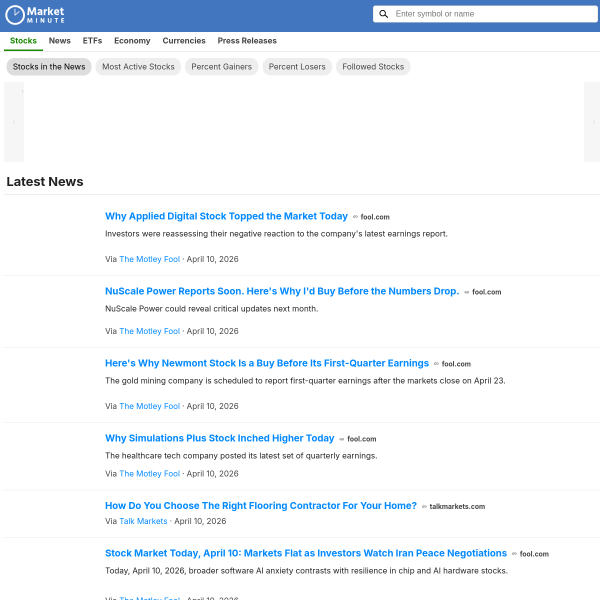Select the Stocks in the News pill
This screenshot has width=600, height=600.
[49, 67]
